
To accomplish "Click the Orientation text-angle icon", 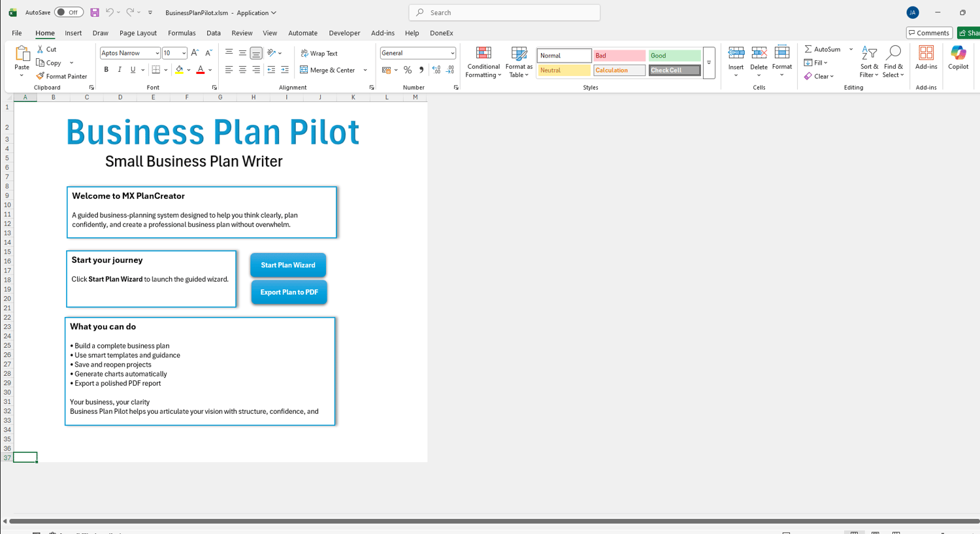I will [272, 53].
